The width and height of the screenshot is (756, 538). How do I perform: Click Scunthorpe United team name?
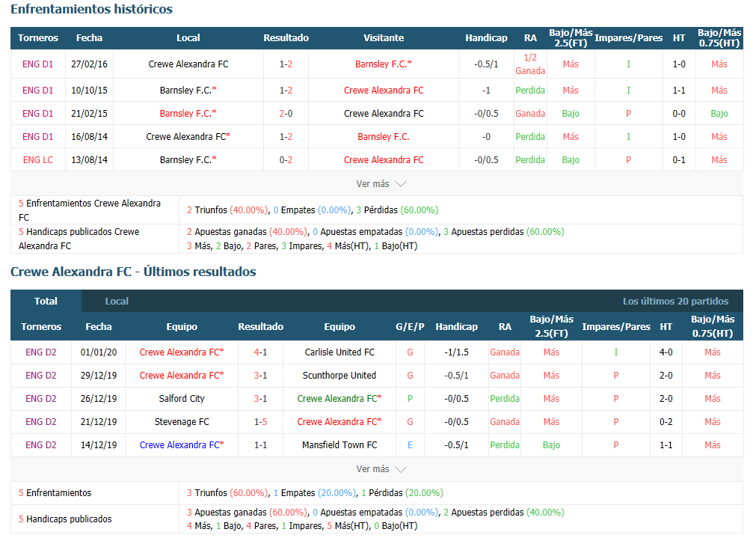pyautogui.click(x=339, y=376)
